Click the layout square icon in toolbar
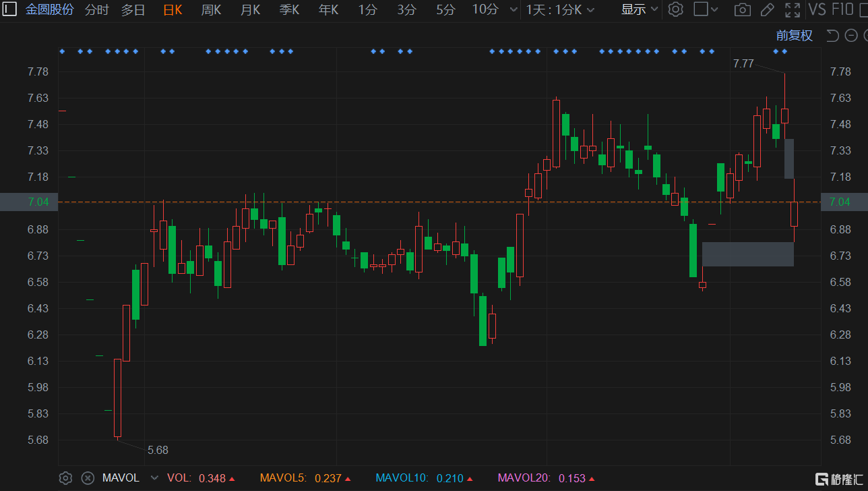Image resolution: width=868 pixels, height=491 pixels. tap(701, 9)
